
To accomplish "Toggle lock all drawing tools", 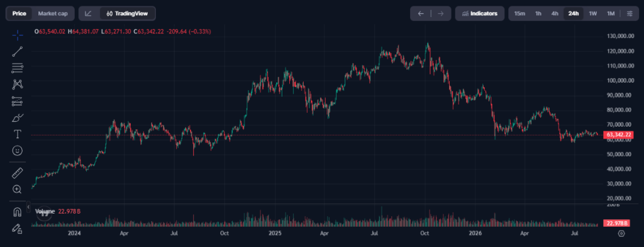I will click(17, 229).
